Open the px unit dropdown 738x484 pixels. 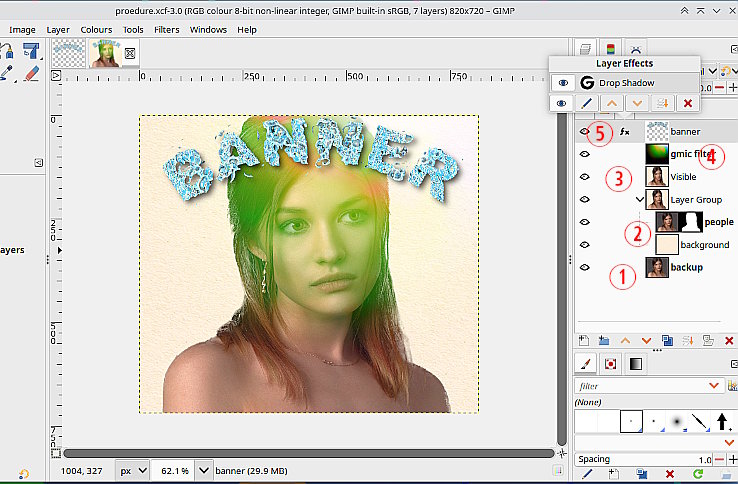click(143, 470)
